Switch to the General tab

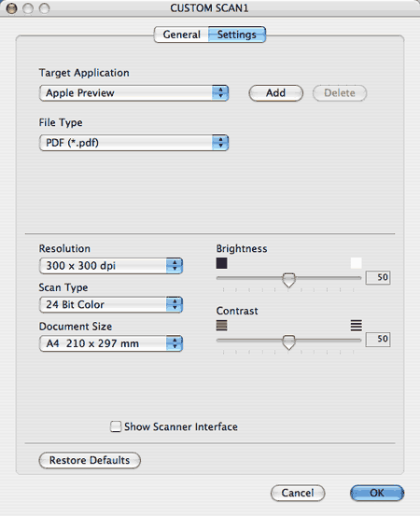(181, 35)
